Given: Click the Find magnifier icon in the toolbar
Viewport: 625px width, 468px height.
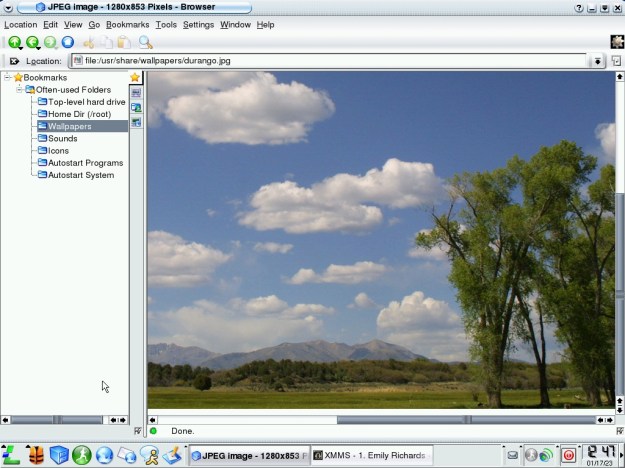Looking at the screenshot, I should (146, 42).
